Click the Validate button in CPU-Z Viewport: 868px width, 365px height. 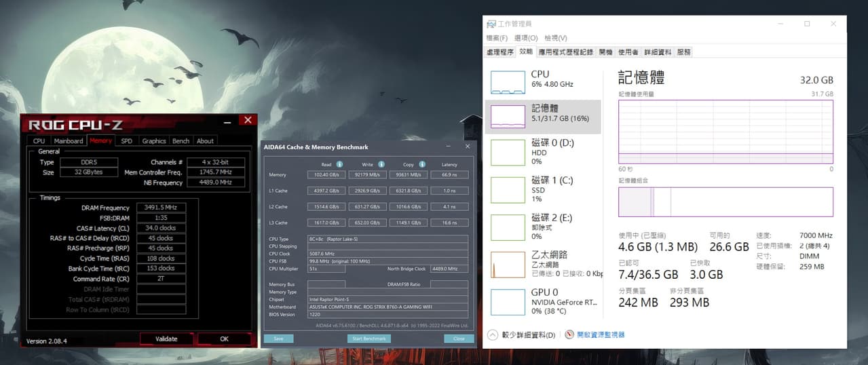[166, 339]
